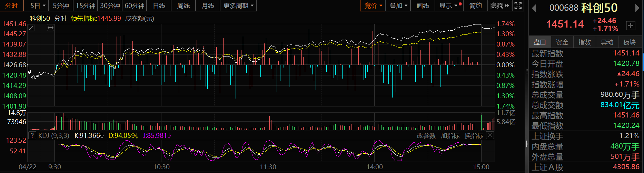Open the 5日 period dropdown
644x173 pixels.
tap(38, 6)
